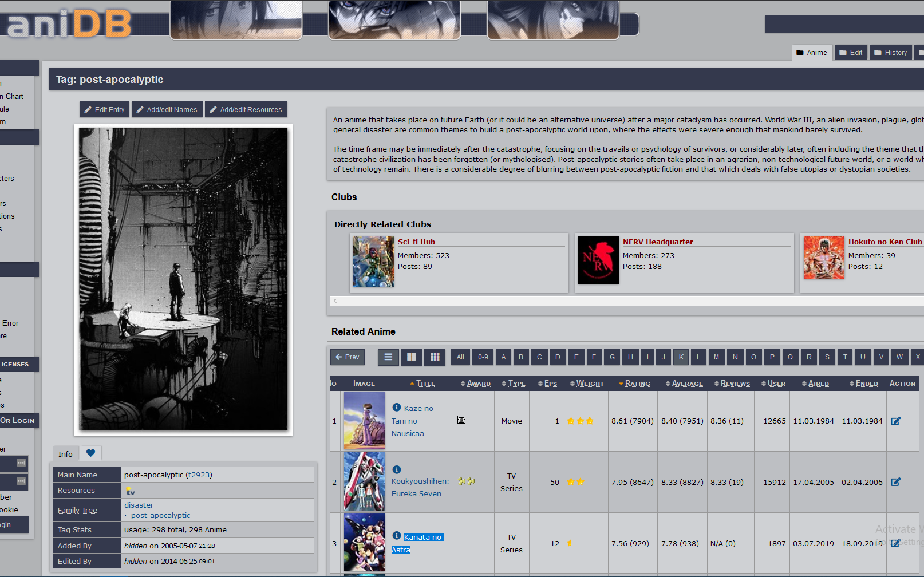Open Kanata no Astra title link
The width and height of the screenshot is (924, 577).
pyautogui.click(x=417, y=543)
